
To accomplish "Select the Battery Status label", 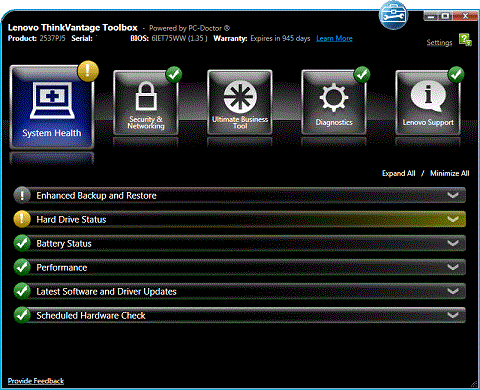I will 64,244.
